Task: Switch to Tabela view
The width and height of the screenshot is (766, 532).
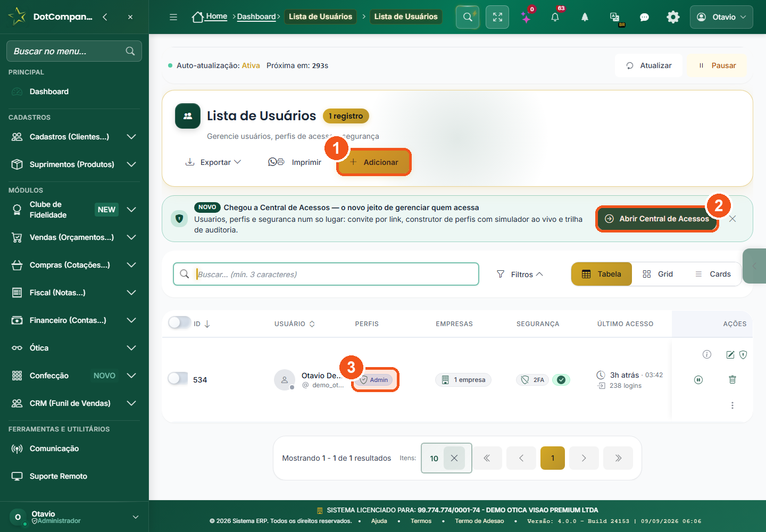Action: (x=602, y=274)
